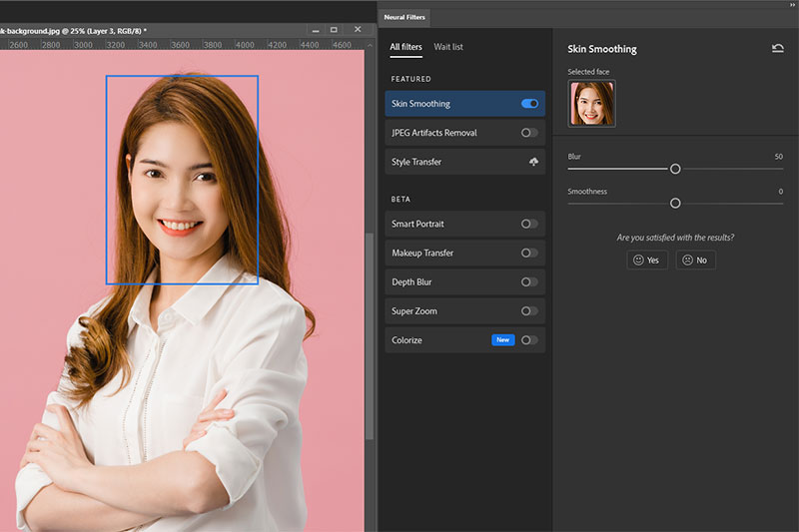Click the Blur slider handle

click(x=675, y=169)
